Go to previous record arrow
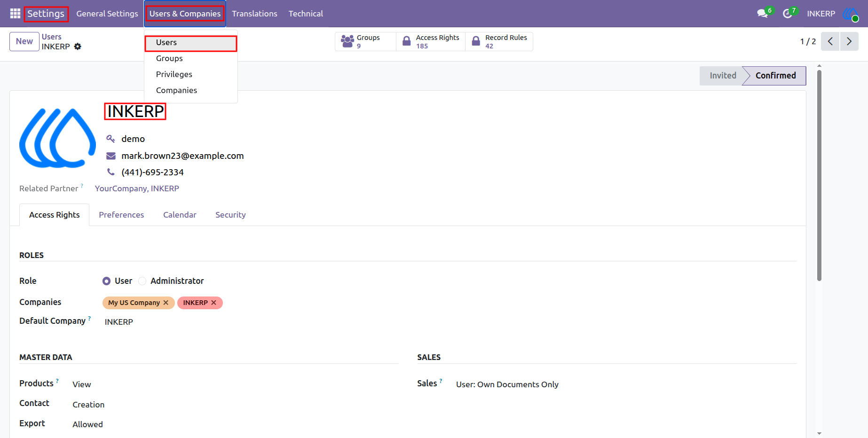 coord(830,41)
